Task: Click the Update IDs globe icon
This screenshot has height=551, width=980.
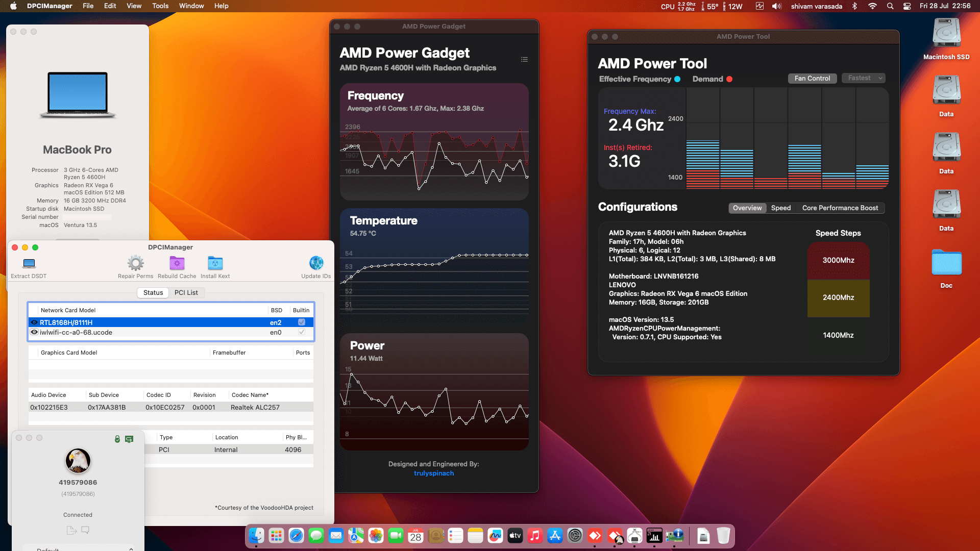Action: click(x=316, y=264)
